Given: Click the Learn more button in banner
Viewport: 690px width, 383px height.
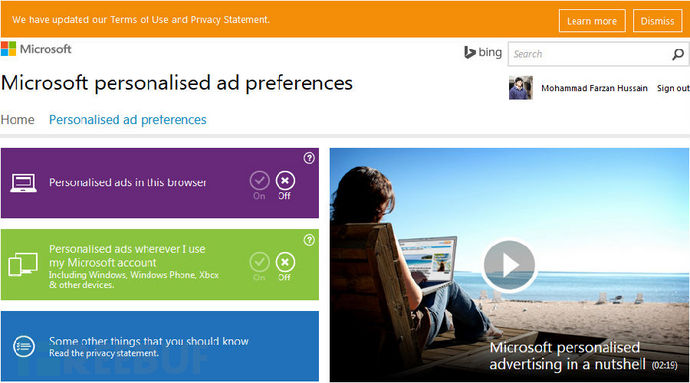Looking at the screenshot, I should point(592,21).
